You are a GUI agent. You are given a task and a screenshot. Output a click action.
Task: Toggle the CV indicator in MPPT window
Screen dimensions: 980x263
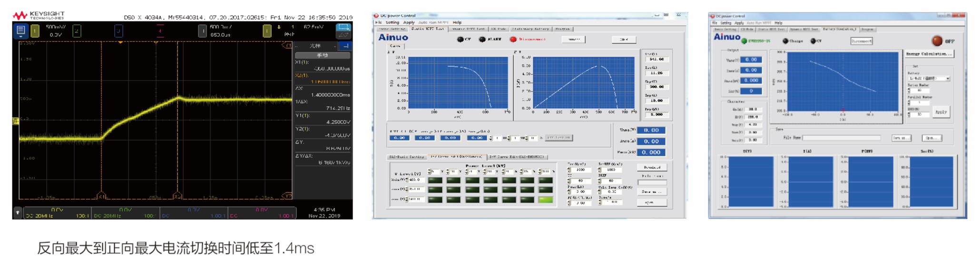pyautogui.click(x=460, y=40)
